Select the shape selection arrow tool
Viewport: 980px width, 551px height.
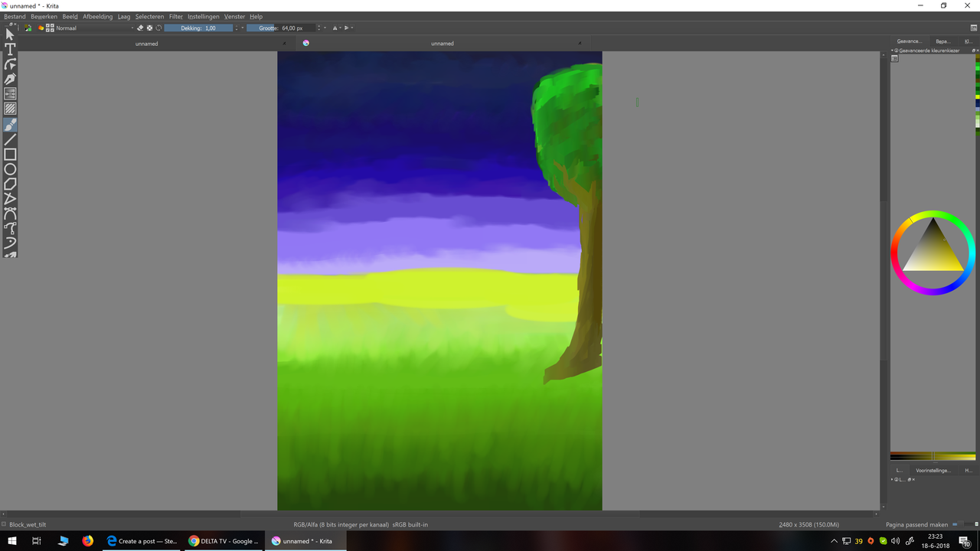click(10, 34)
